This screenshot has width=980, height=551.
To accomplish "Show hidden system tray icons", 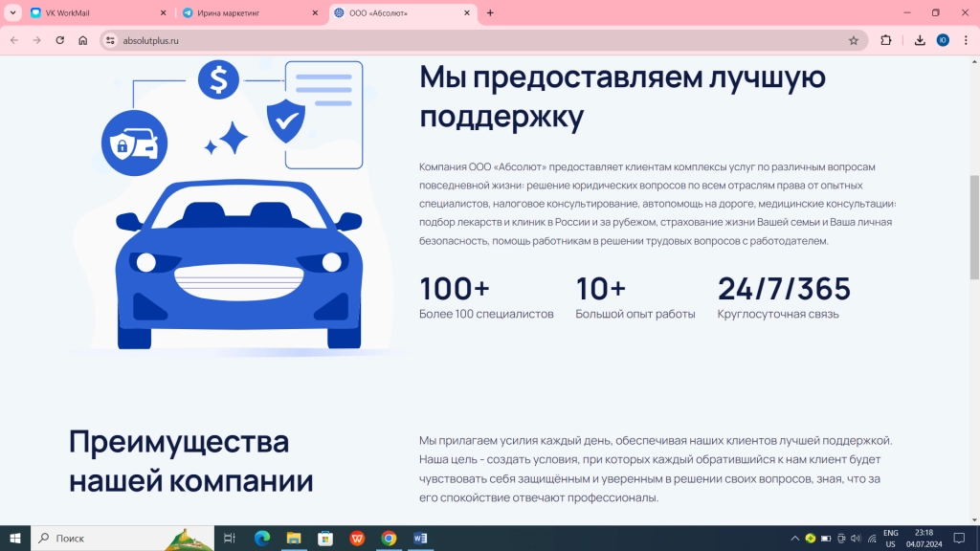I will 794,539.
